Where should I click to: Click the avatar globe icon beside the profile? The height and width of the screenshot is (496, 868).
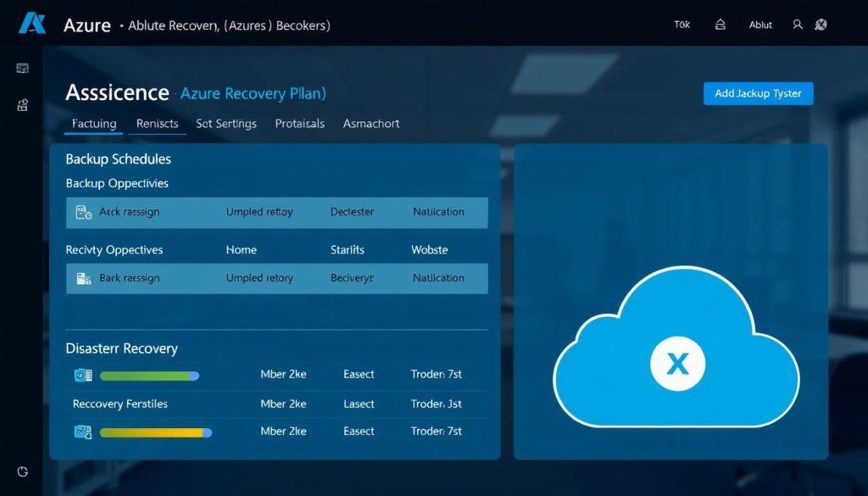[821, 25]
